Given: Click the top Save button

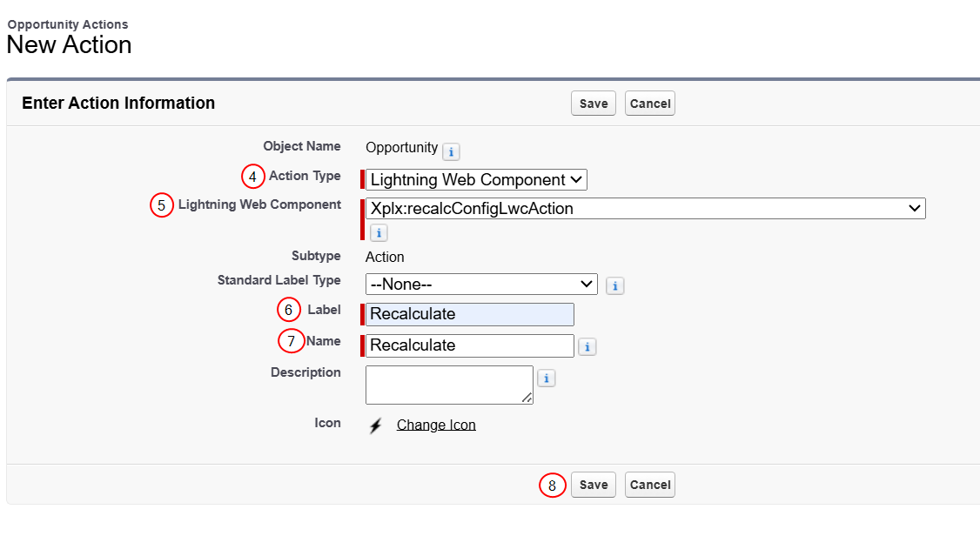Looking at the screenshot, I should pyautogui.click(x=593, y=104).
